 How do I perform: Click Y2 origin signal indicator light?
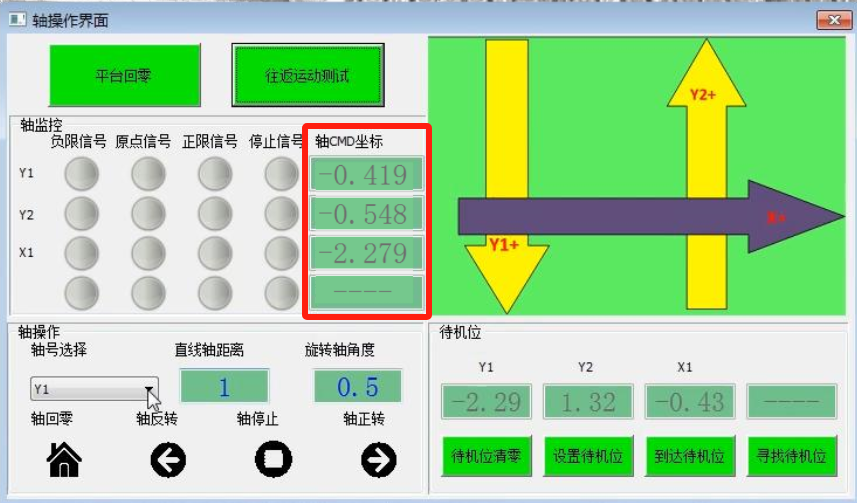pyautogui.click(x=148, y=213)
